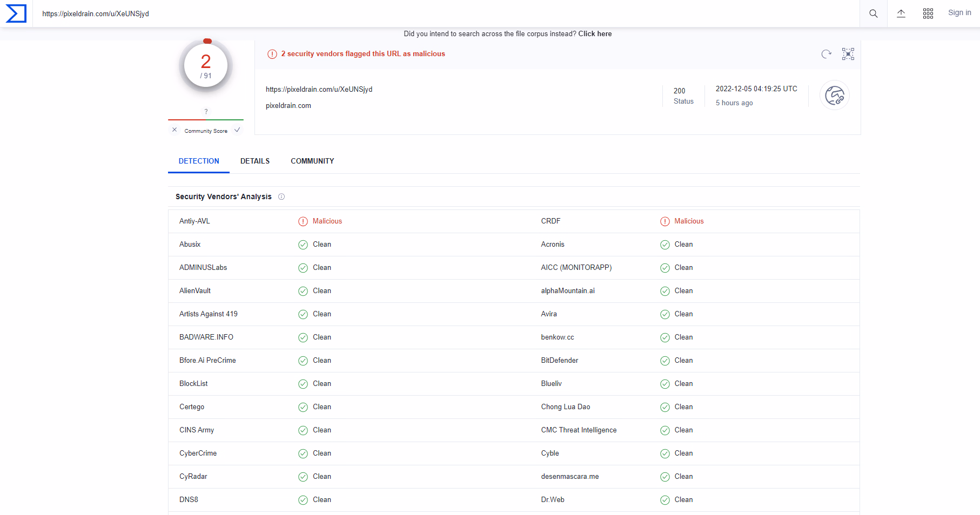Click the Bfore.Ai PreCrime vendor name
The width and height of the screenshot is (980, 515).
(207, 361)
